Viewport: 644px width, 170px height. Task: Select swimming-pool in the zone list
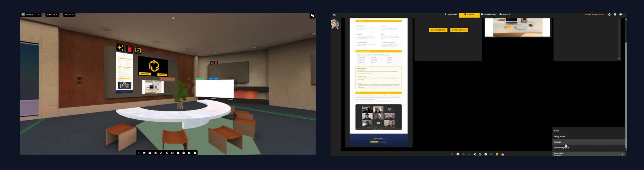(562, 148)
